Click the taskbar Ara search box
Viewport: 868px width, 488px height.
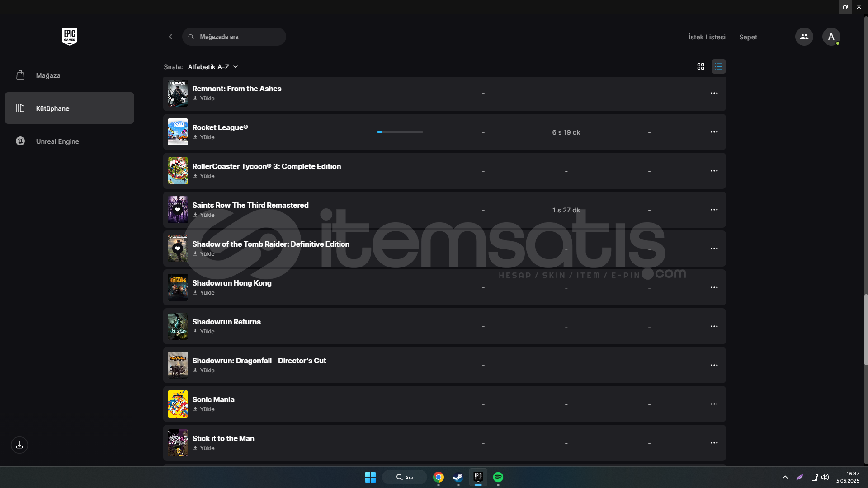click(x=405, y=477)
